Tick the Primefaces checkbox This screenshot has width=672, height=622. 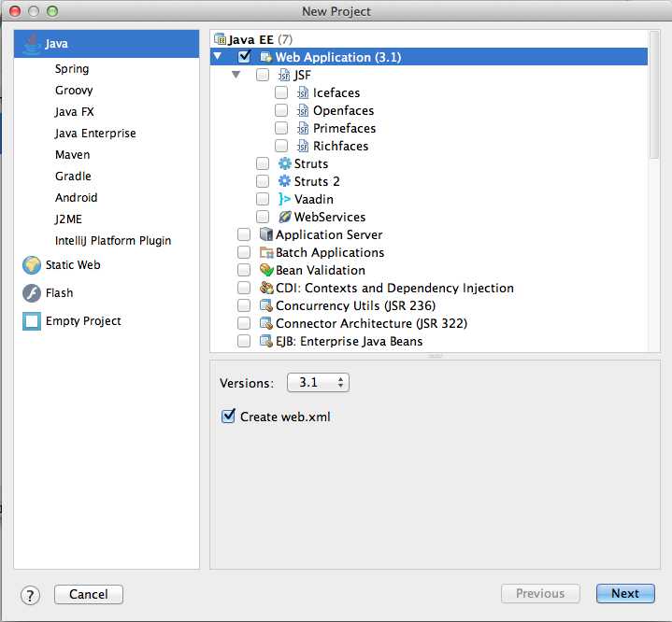click(281, 128)
